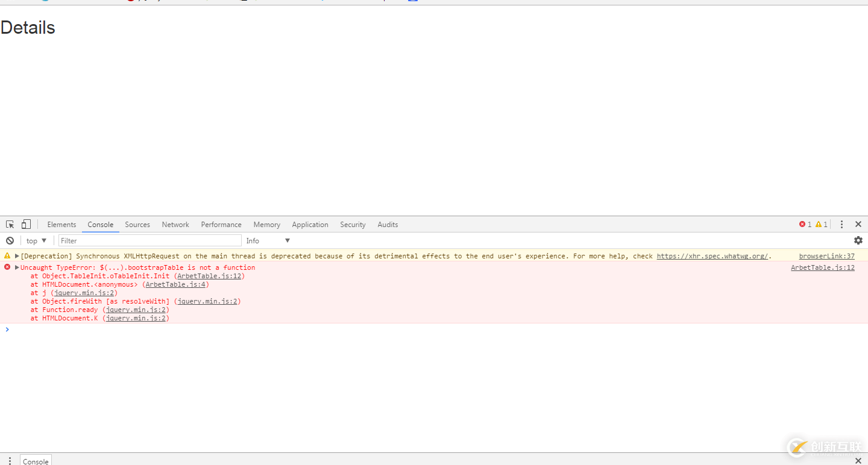Open the Network tab
The image size is (868, 465).
[175, 225]
